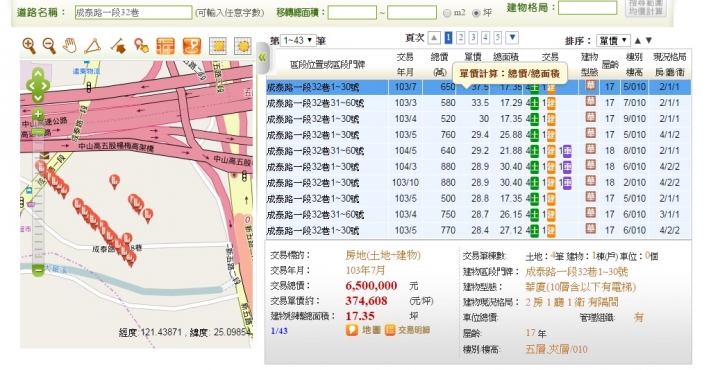Image resolution: width=720 pixels, height=370 pixels.
Task: Click the 總價 column header
Action: pyautogui.click(x=439, y=64)
